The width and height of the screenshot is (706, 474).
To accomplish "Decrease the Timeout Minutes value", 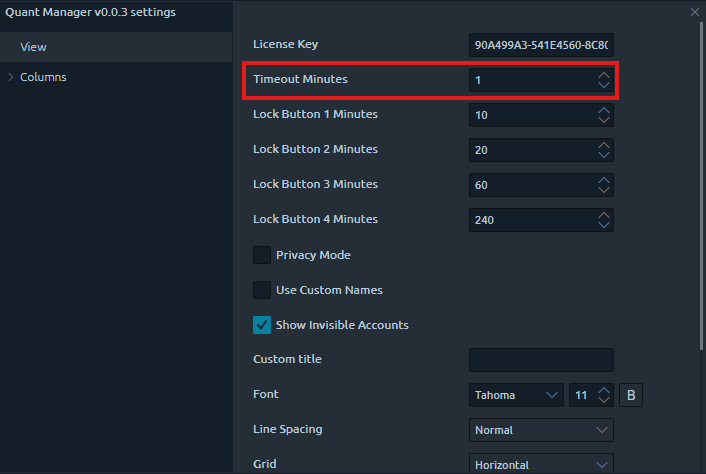I will [603, 85].
